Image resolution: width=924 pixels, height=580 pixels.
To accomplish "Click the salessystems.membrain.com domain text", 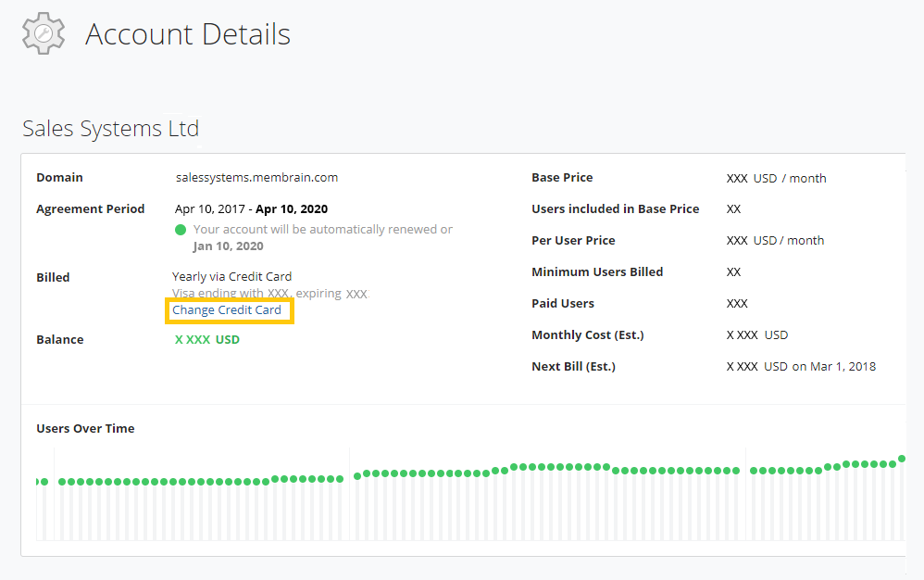I will click(x=256, y=177).
